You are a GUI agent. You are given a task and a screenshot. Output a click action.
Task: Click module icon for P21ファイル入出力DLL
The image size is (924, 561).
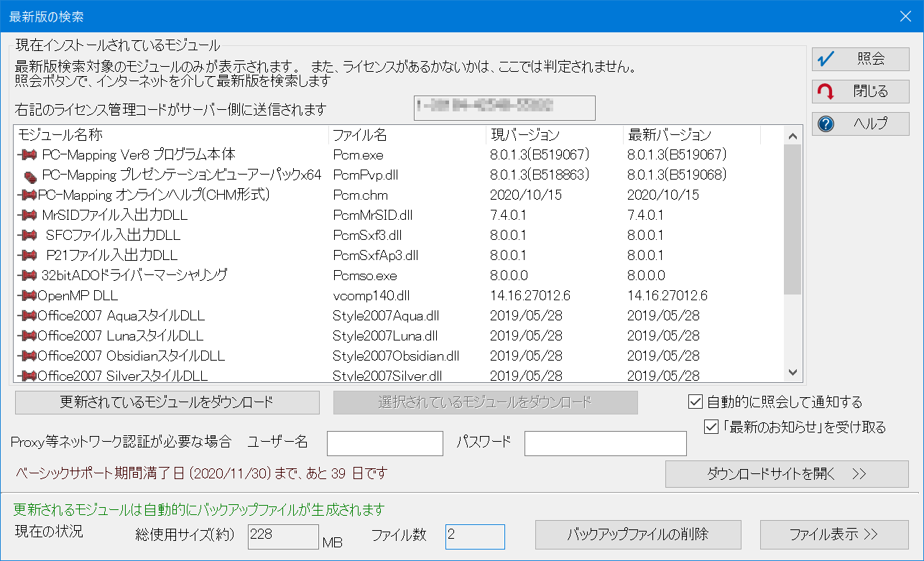pos(27,255)
